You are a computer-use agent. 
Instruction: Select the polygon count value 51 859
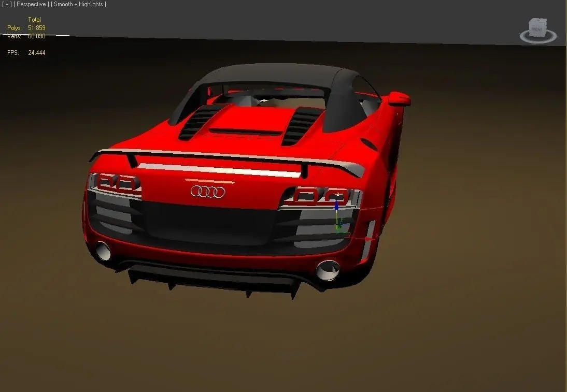coord(36,28)
